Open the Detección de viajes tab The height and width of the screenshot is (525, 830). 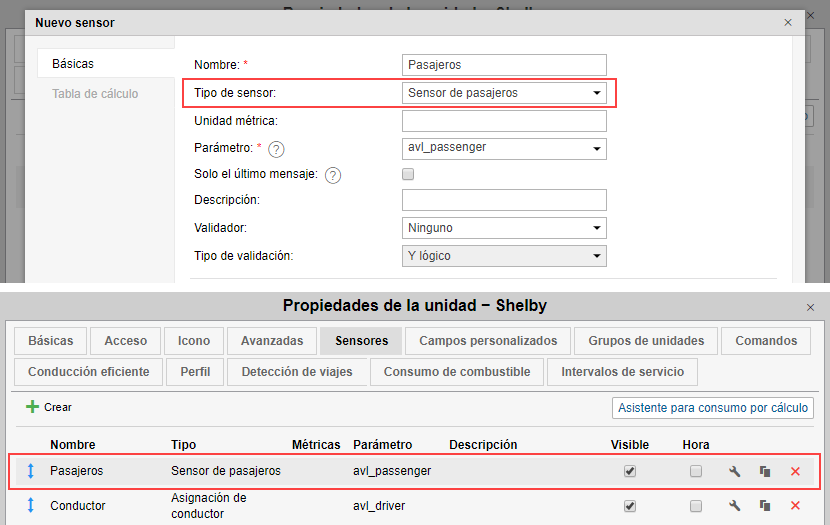coord(296,372)
